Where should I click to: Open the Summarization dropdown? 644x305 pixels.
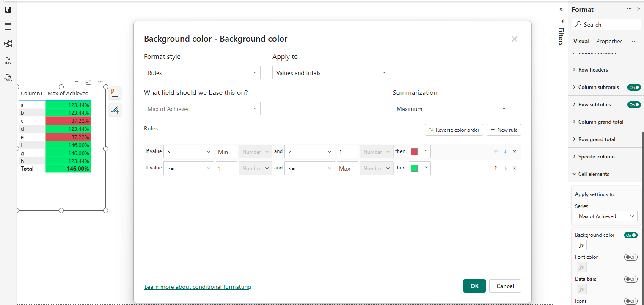tap(451, 109)
